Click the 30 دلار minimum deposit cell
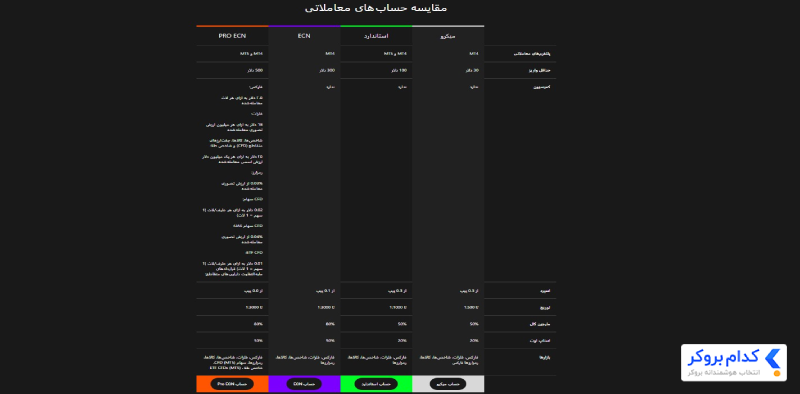The width and height of the screenshot is (800, 394). pyautogui.click(x=471, y=70)
